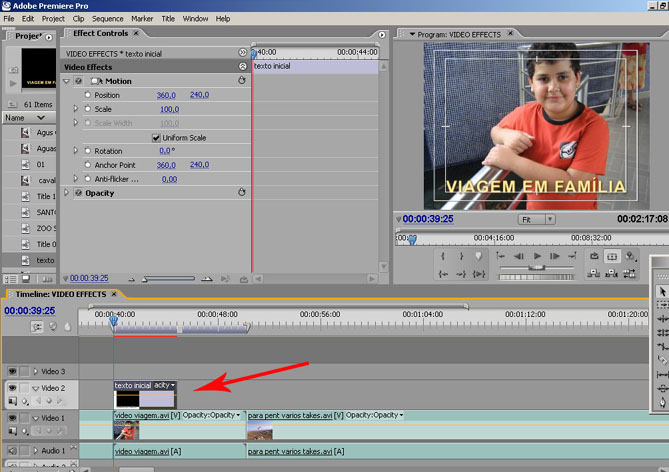669x472 pixels.
Task: Mute the Audio 1 track speaker toggle
Action: tap(13, 451)
